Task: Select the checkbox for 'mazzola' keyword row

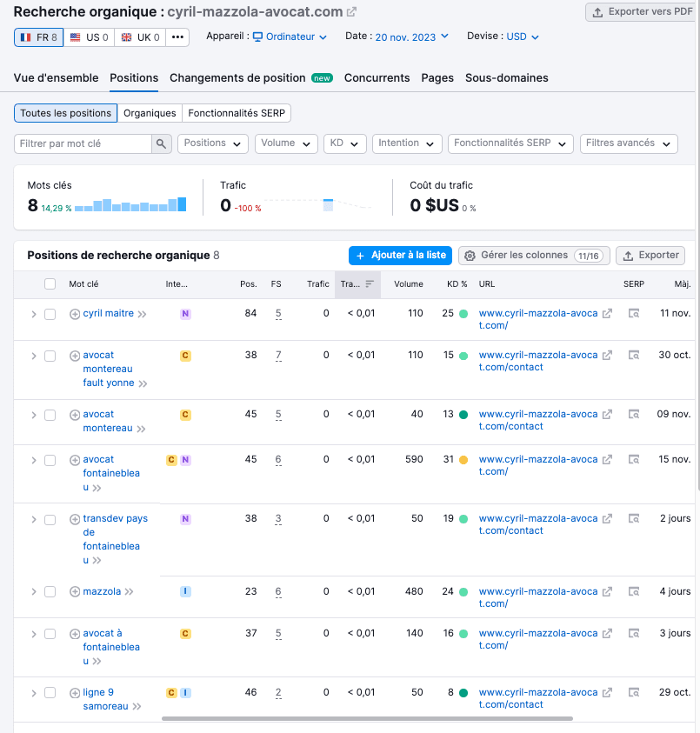Action: pyautogui.click(x=50, y=592)
